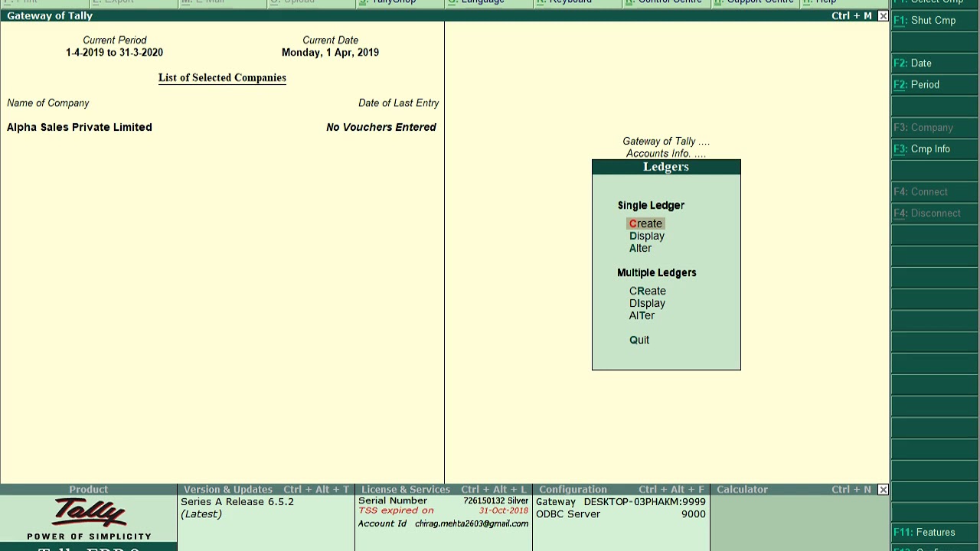Click 'No Vouchers Entered' text
Image resolution: width=980 pixels, height=551 pixels.
point(381,127)
